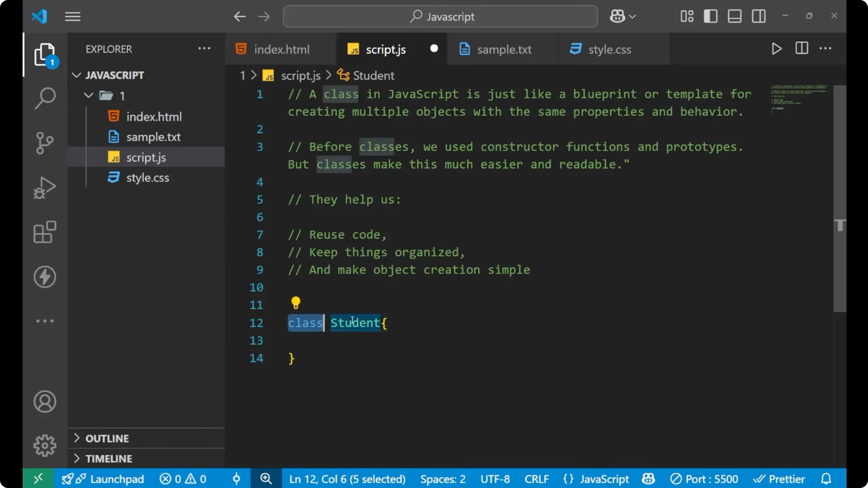Switch to the style.css tab
Image resolution: width=868 pixels, height=488 pixels.
pyautogui.click(x=610, y=49)
